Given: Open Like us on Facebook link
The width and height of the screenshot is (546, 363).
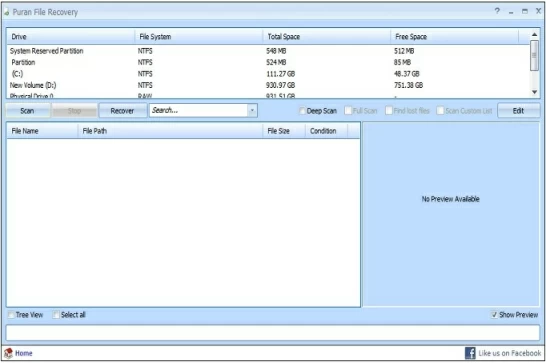Looking at the screenshot, I should click(509, 353).
